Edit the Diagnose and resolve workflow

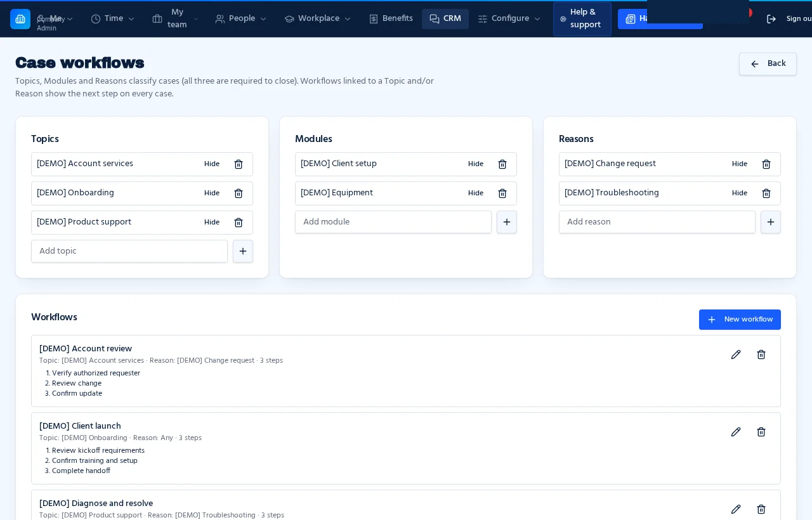736,509
